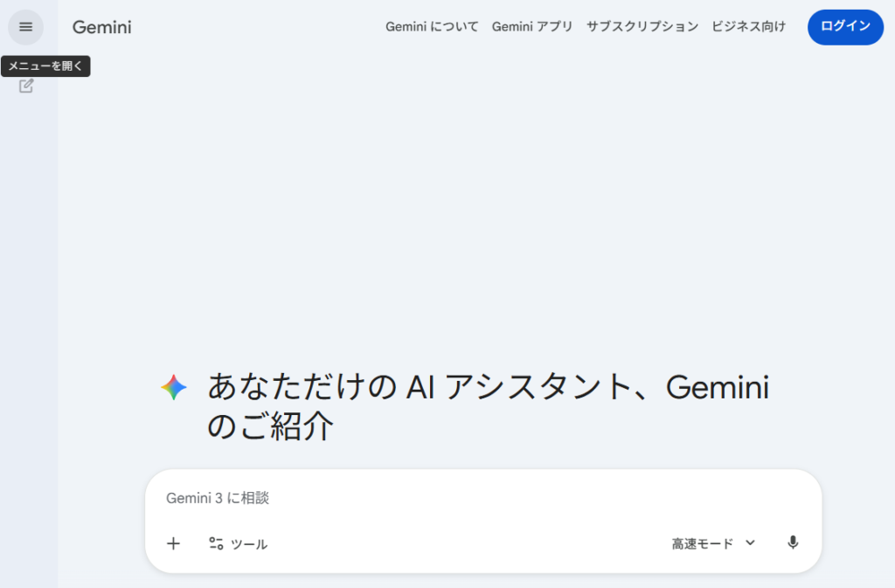Click the メニューを開く tooltip label
Image resolution: width=895 pixels, height=588 pixels.
click(45, 66)
